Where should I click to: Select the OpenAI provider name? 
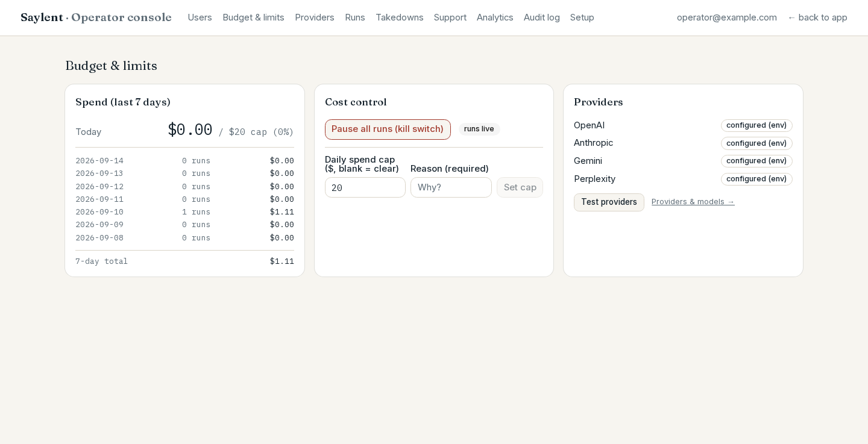click(x=589, y=125)
